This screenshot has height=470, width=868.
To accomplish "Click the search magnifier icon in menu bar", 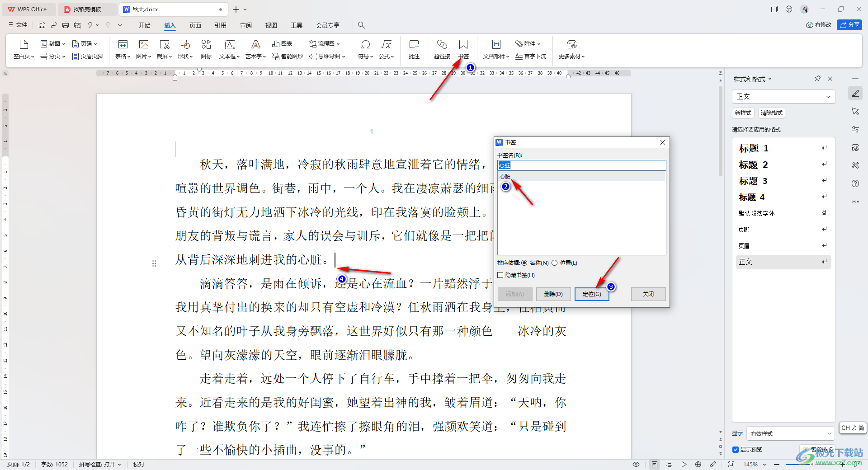I will pyautogui.click(x=361, y=25).
